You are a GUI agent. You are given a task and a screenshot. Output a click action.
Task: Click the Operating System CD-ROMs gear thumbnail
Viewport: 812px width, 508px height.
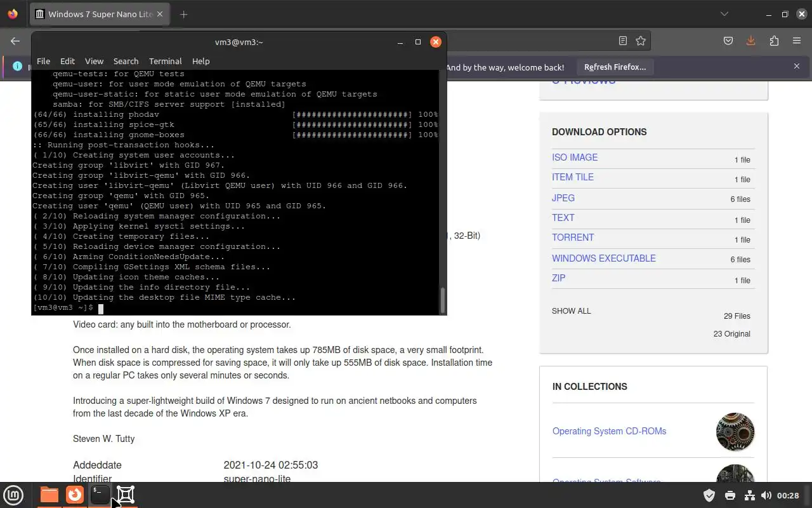tap(735, 432)
